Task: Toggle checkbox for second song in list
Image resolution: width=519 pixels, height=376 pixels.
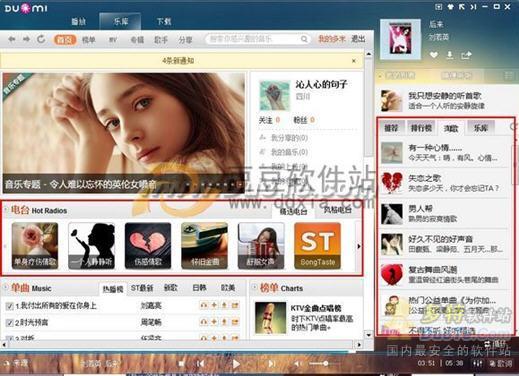Action: coord(9,323)
